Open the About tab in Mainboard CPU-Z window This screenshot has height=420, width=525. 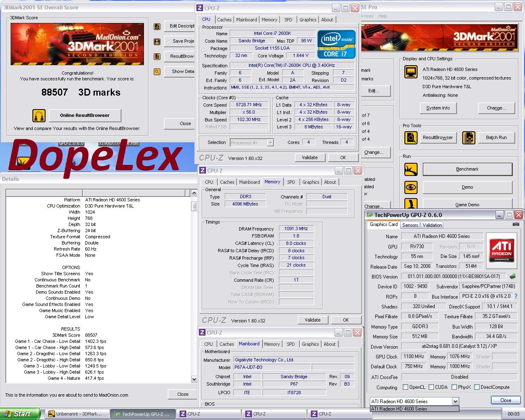(330, 344)
